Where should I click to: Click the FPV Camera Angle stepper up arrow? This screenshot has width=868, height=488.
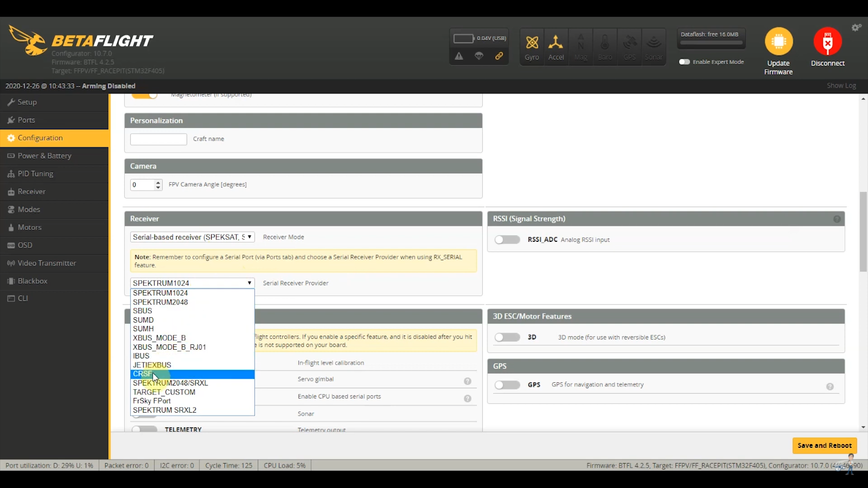157,182
